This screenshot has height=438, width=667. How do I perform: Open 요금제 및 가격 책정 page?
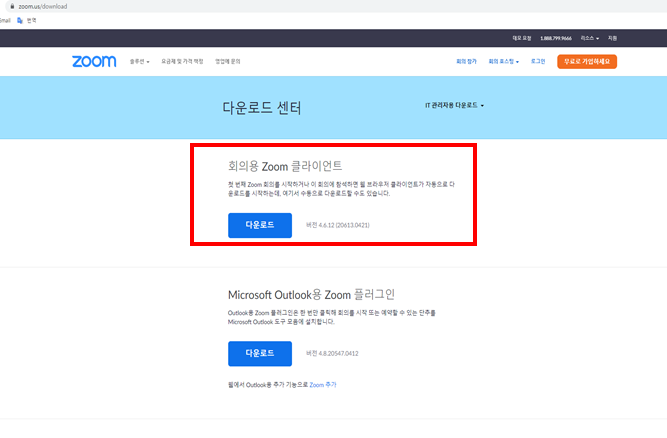tap(182, 62)
